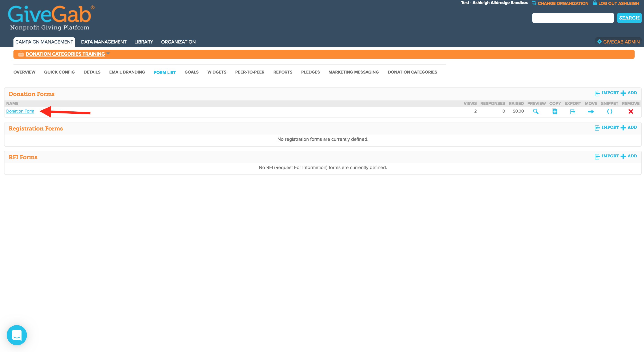Open the Campaign Management tab
Screen dimensions: 644x352
(44, 42)
